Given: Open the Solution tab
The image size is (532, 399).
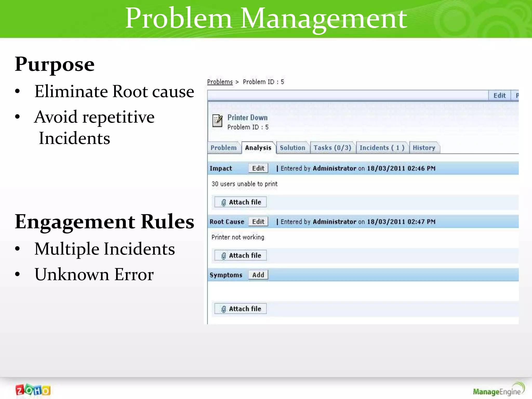Looking at the screenshot, I should pyautogui.click(x=292, y=148).
